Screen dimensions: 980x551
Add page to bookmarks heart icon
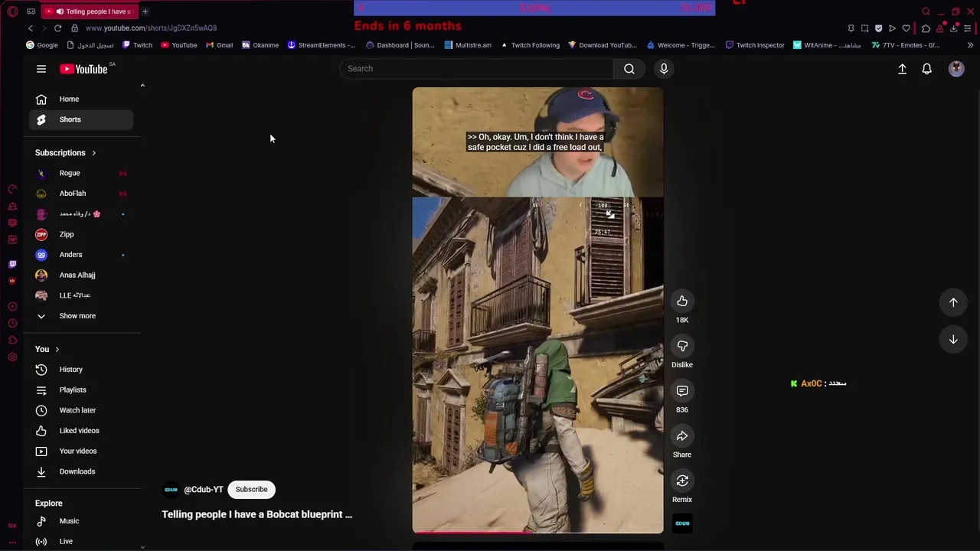tap(906, 28)
